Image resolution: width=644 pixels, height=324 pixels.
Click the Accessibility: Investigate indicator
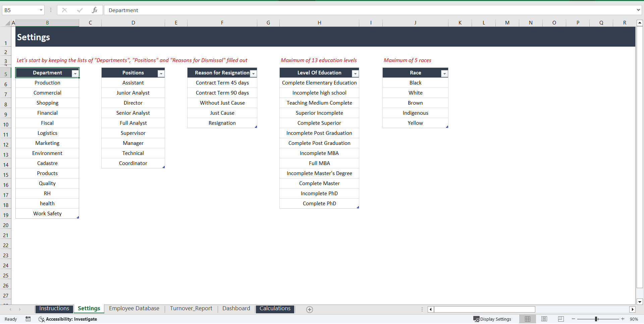point(68,319)
